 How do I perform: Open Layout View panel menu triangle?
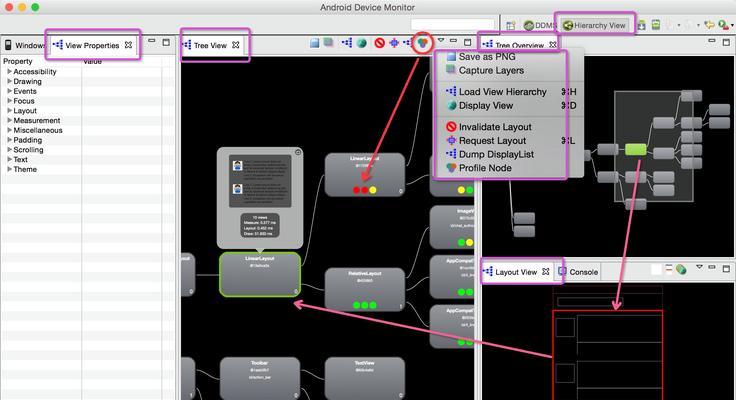click(x=699, y=267)
